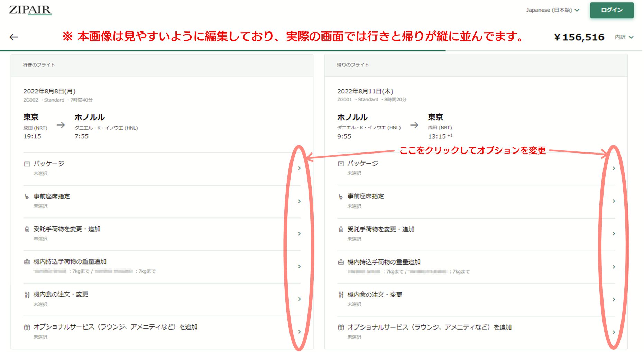
Task: Click total price ¥156,516
Action: (579, 37)
